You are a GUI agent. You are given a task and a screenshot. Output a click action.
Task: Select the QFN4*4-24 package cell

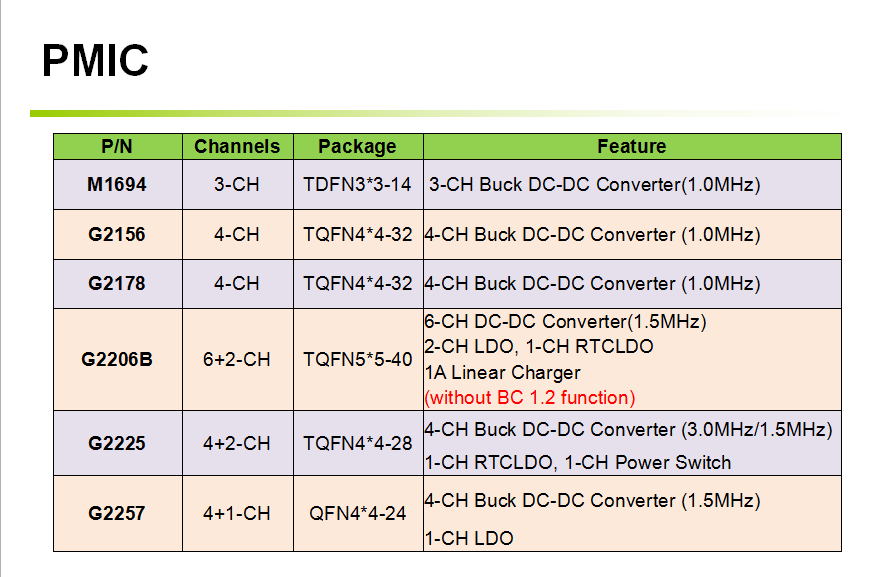click(358, 513)
